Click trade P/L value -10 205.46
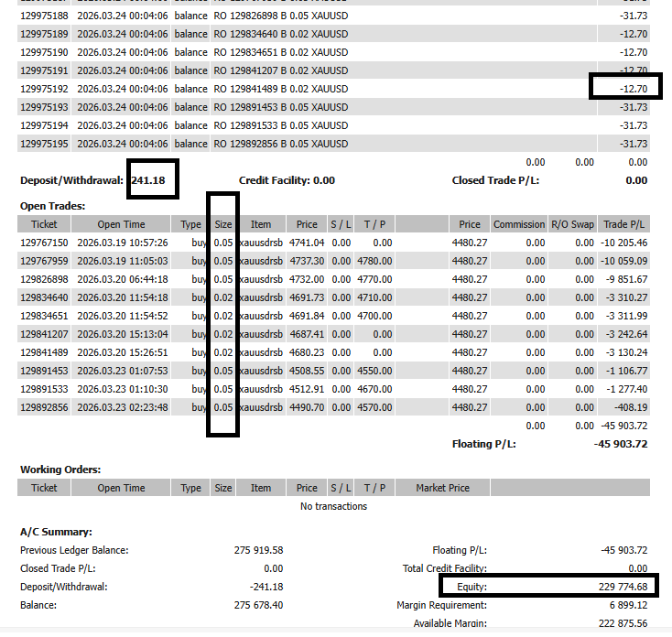672x637 pixels. pyautogui.click(x=624, y=243)
